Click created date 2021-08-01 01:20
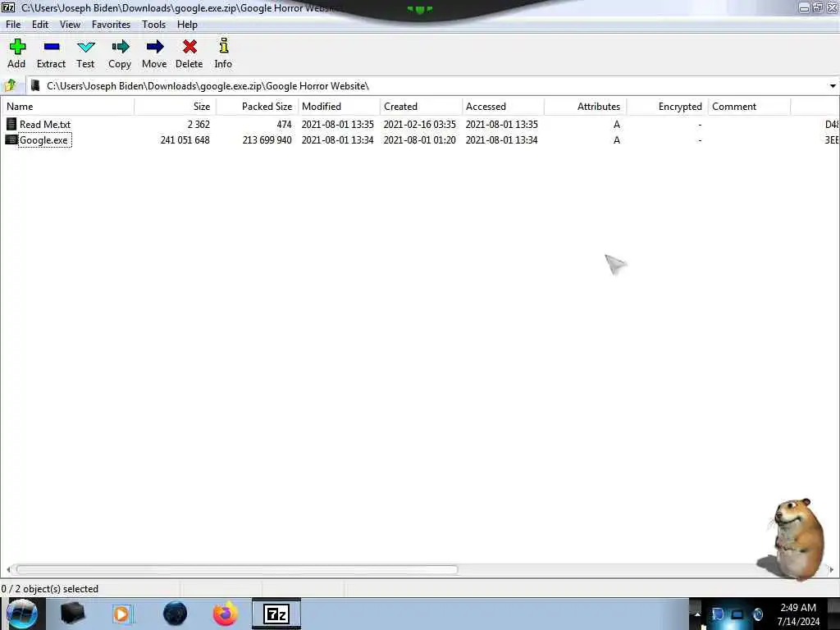The width and height of the screenshot is (840, 630). [x=419, y=139]
